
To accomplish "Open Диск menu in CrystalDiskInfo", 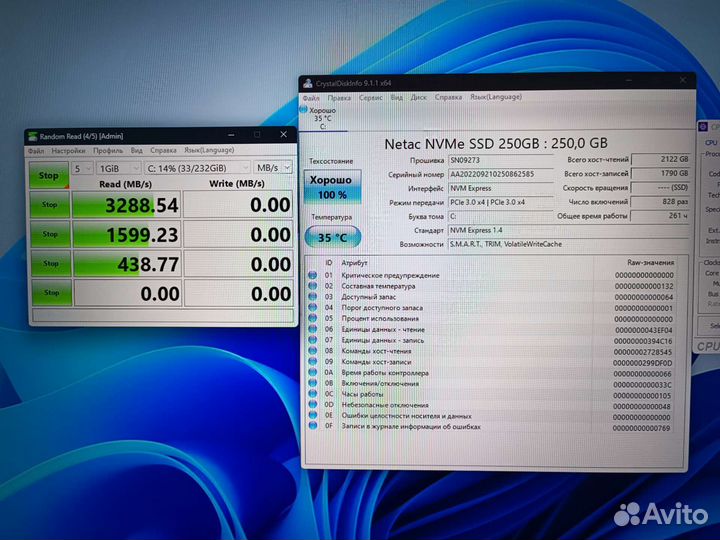I will (418, 97).
